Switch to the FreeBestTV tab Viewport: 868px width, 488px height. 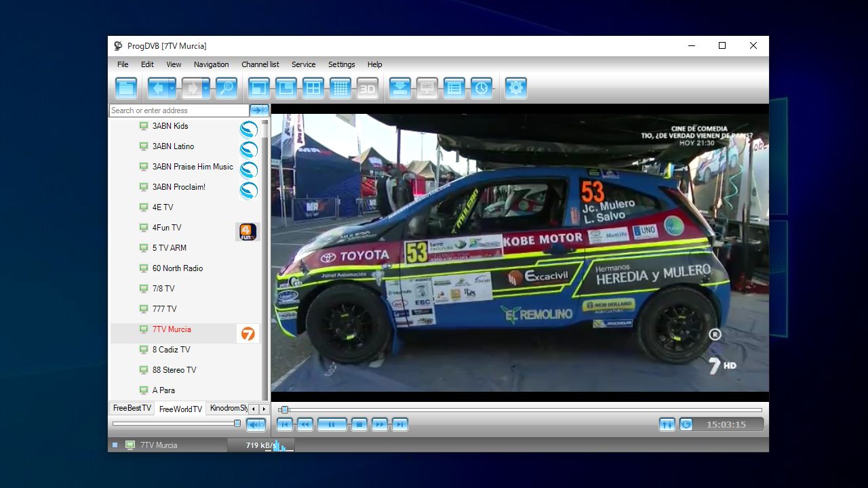click(132, 408)
